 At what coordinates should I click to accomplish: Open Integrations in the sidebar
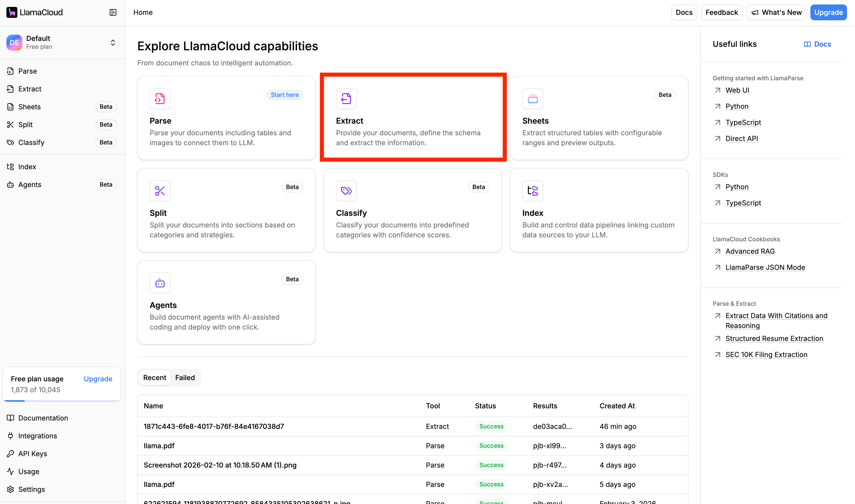[x=62, y=436]
